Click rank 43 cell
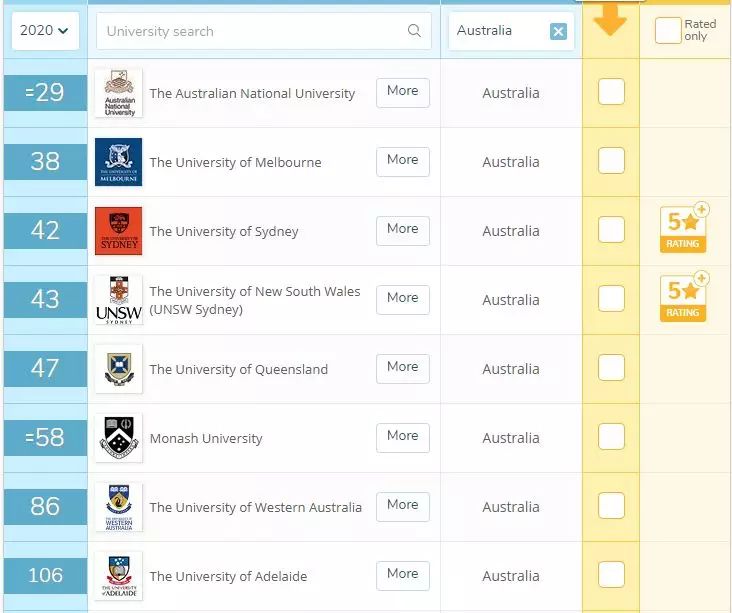 pos(45,300)
